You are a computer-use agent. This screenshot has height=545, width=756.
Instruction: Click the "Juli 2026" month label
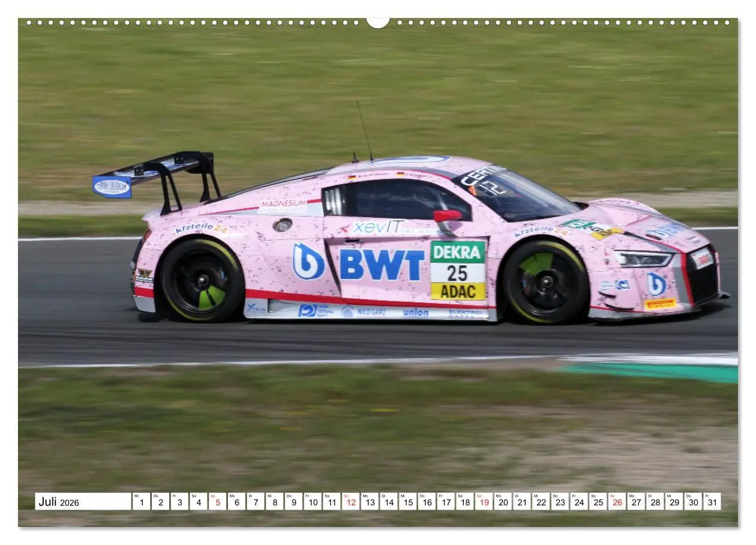click(83, 502)
